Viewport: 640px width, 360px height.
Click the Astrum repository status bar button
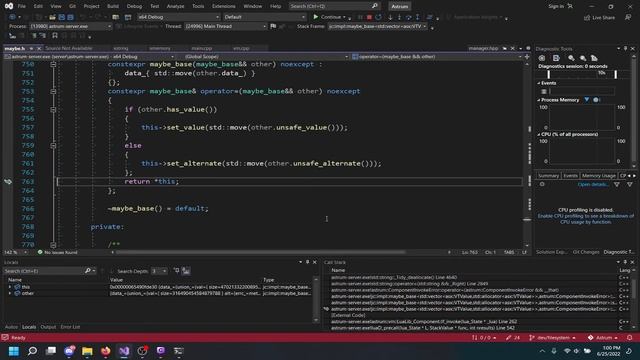(x=603, y=338)
